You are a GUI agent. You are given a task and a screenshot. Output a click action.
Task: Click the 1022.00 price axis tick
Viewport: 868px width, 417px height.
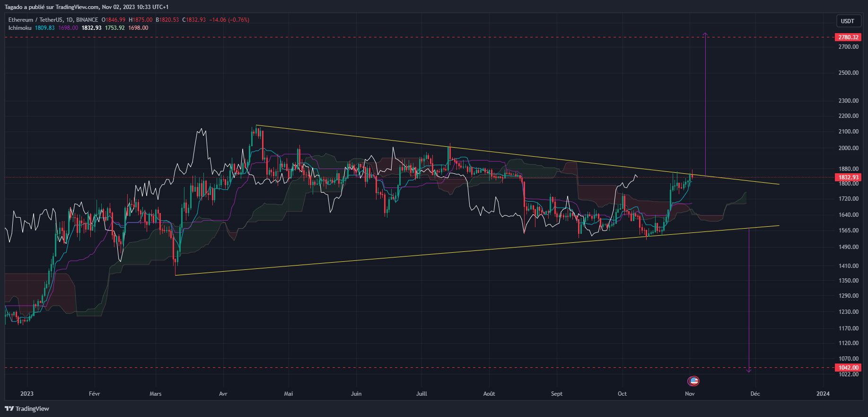pyautogui.click(x=849, y=374)
